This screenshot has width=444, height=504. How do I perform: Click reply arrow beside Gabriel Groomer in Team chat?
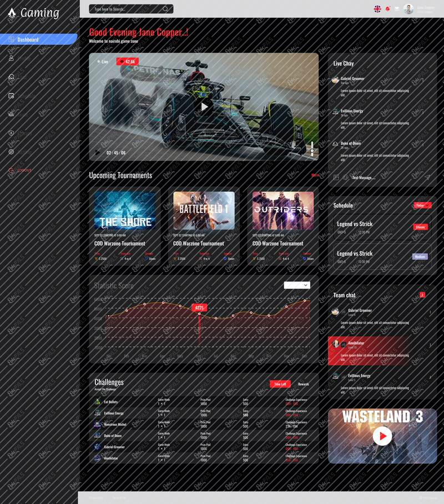[x=344, y=311]
